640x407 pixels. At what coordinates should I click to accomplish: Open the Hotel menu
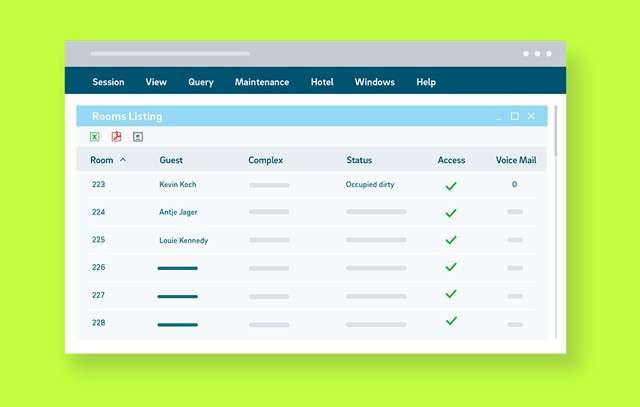pyautogui.click(x=322, y=82)
